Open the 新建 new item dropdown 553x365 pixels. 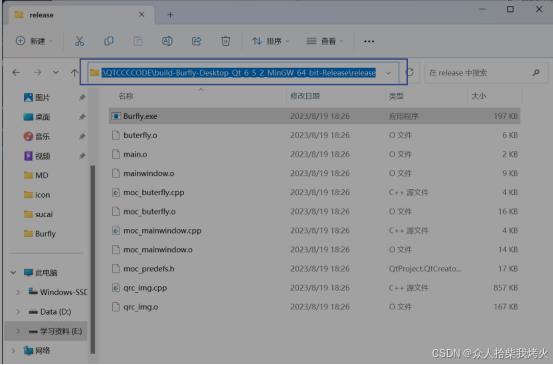point(34,41)
